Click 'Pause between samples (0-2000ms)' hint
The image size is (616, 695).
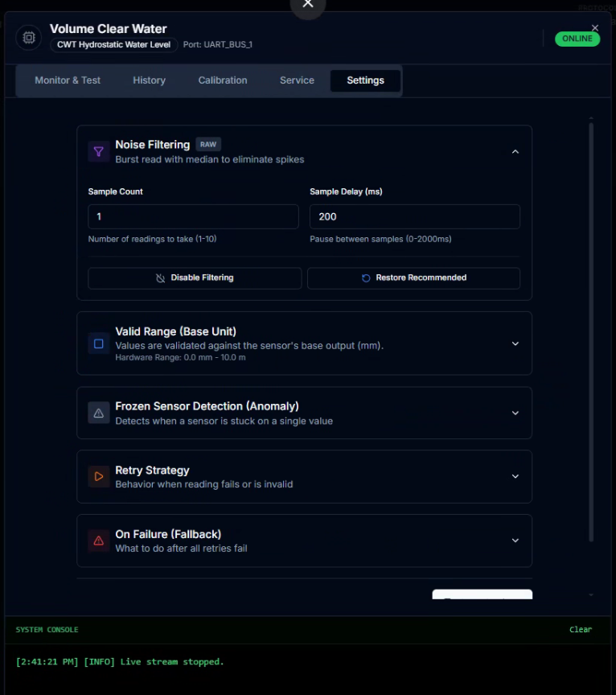380,239
